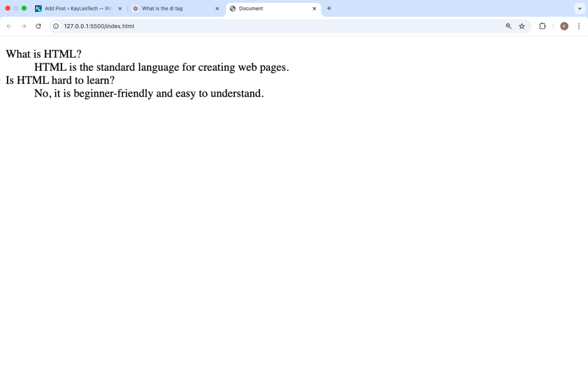Open the Chrome profile avatar
The height and width of the screenshot is (368, 588).
(x=564, y=26)
